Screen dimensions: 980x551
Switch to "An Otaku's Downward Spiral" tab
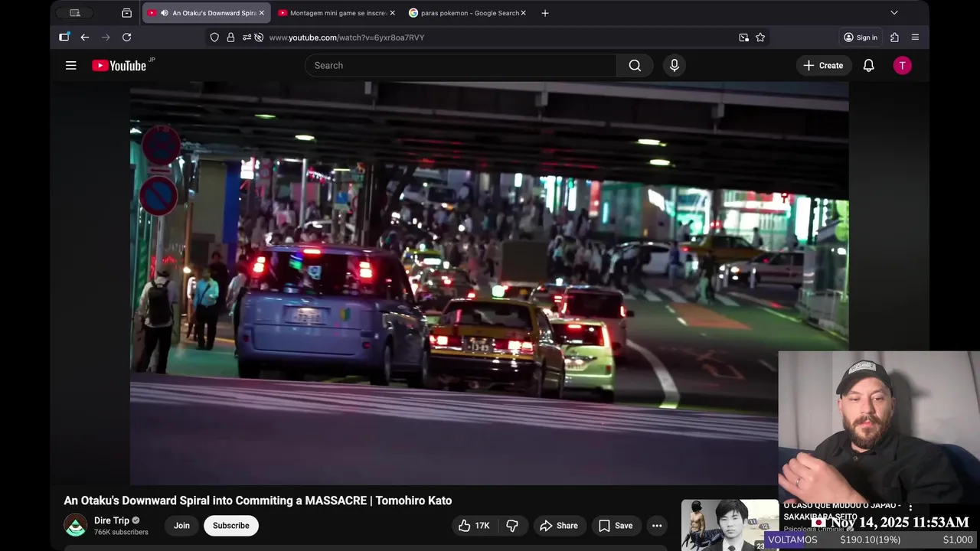[x=206, y=13]
